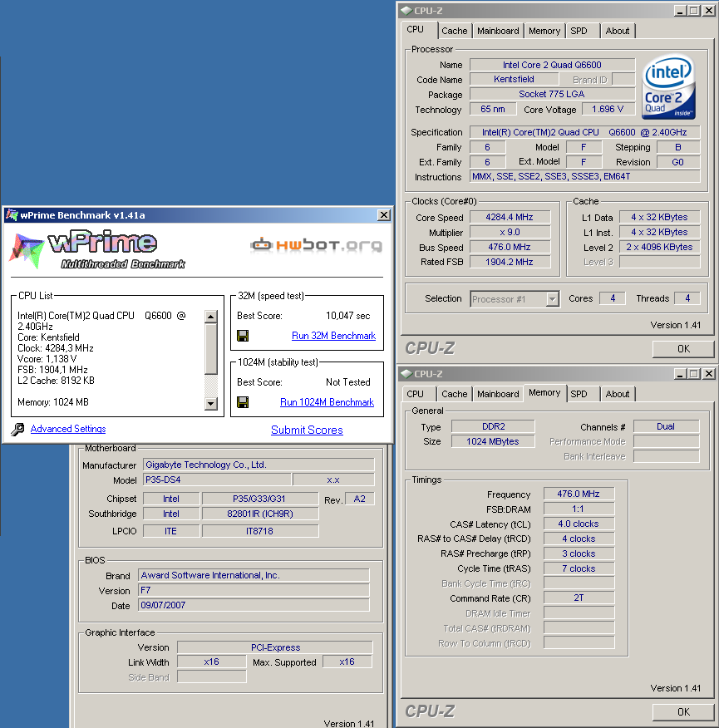
Task: Click the Instructions field MMX, SSE list
Action: click(x=585, y=176)
